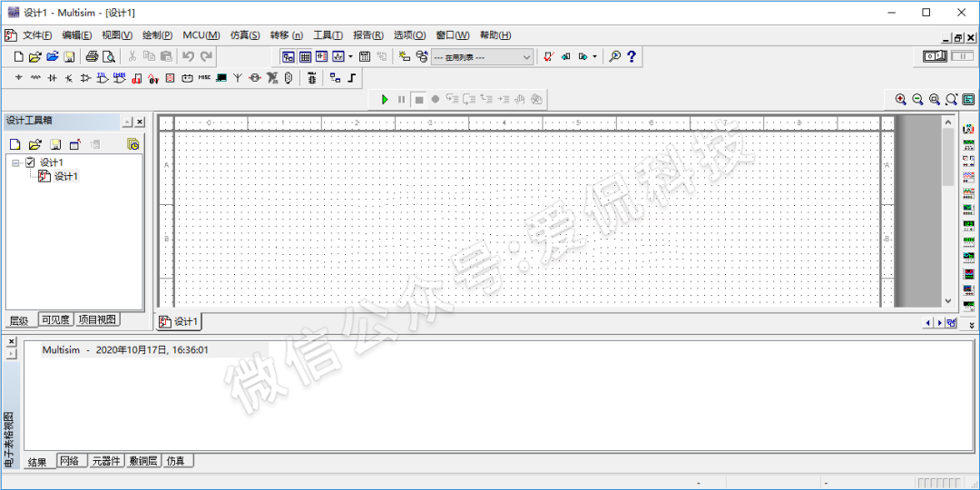
Task: Click the green Run simulation button
Action: pos(385,99)
